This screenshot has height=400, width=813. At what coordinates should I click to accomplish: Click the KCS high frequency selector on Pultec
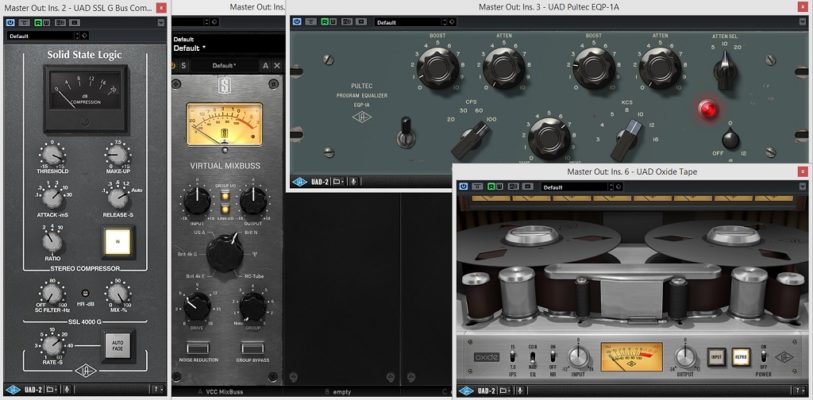tap(627, 140)
